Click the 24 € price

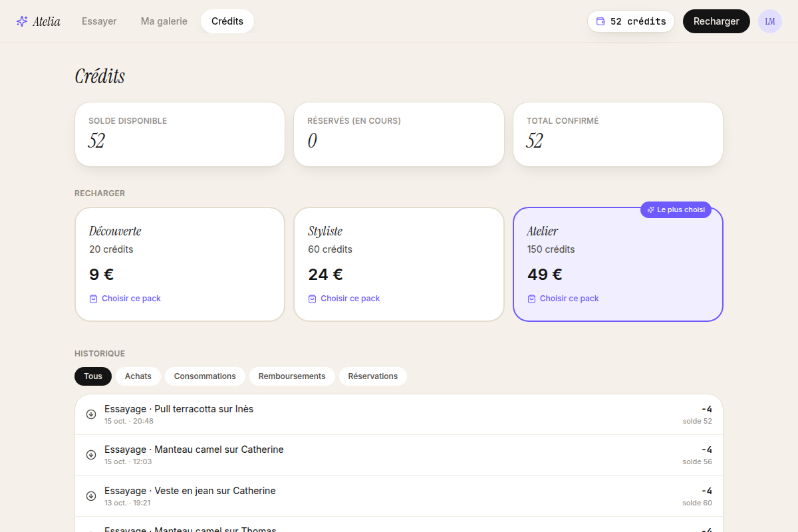(x=325, y=275)
